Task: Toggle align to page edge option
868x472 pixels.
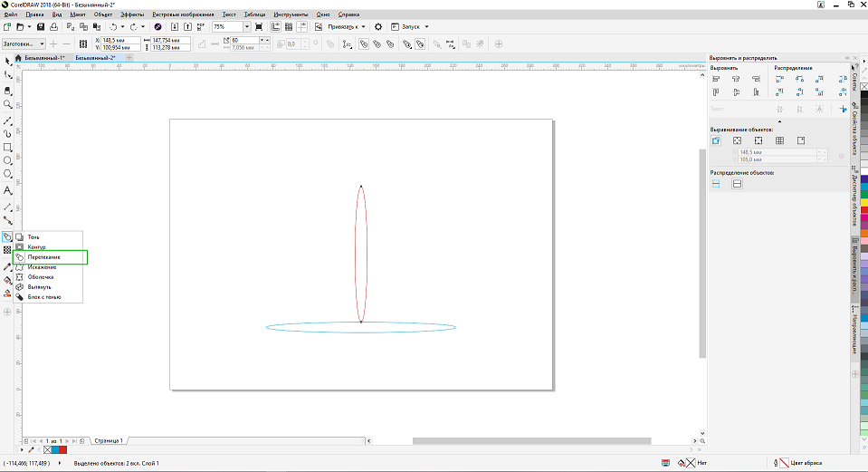Action: [x=737, y=140]
